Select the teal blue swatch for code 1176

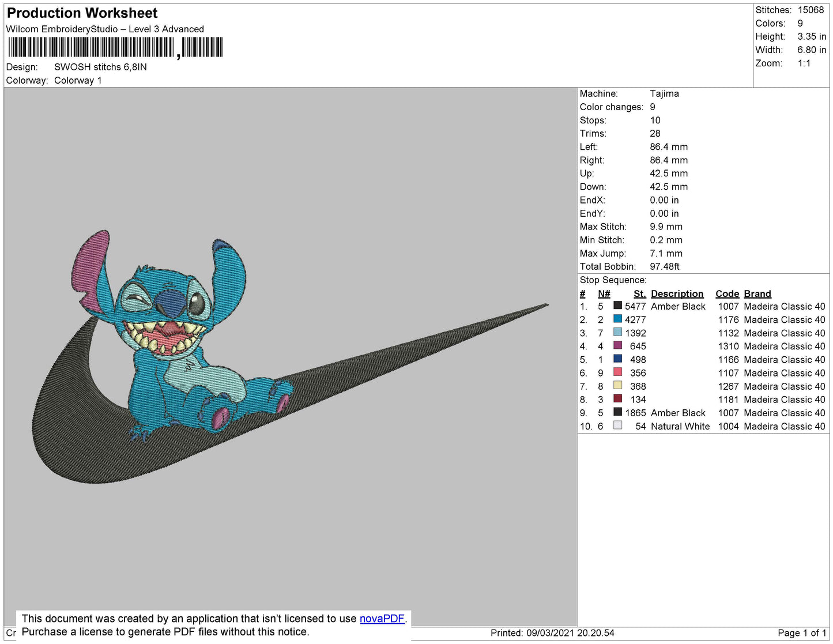617,319
